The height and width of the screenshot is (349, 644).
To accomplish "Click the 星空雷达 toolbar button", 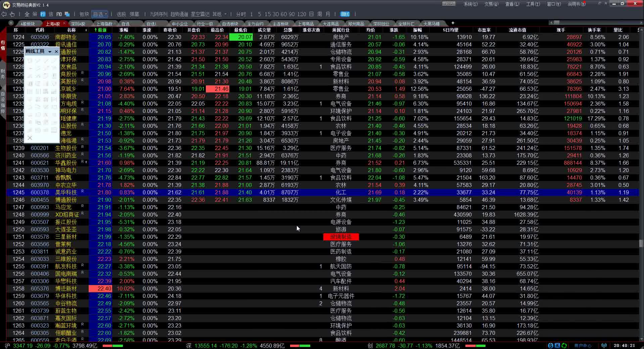I will pos(200,14).
